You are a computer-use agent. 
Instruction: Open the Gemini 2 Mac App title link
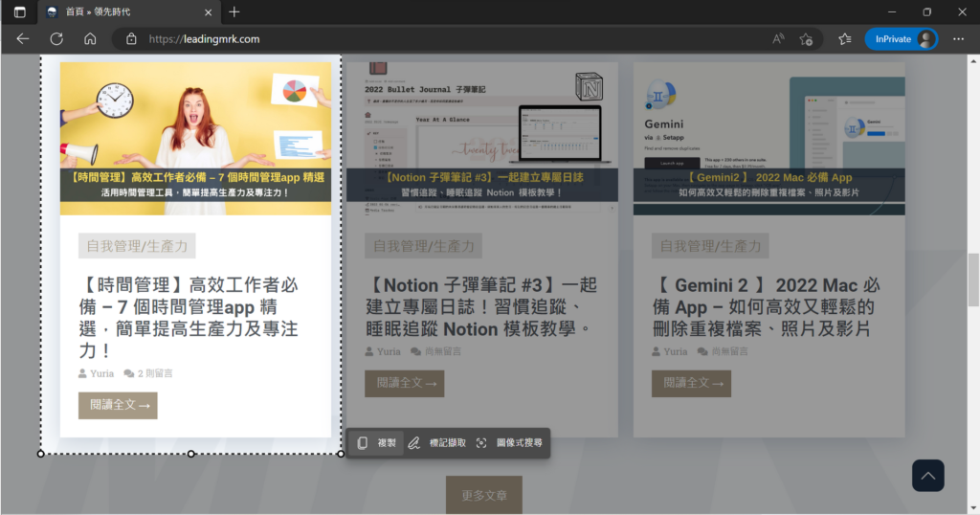[766, 307]
